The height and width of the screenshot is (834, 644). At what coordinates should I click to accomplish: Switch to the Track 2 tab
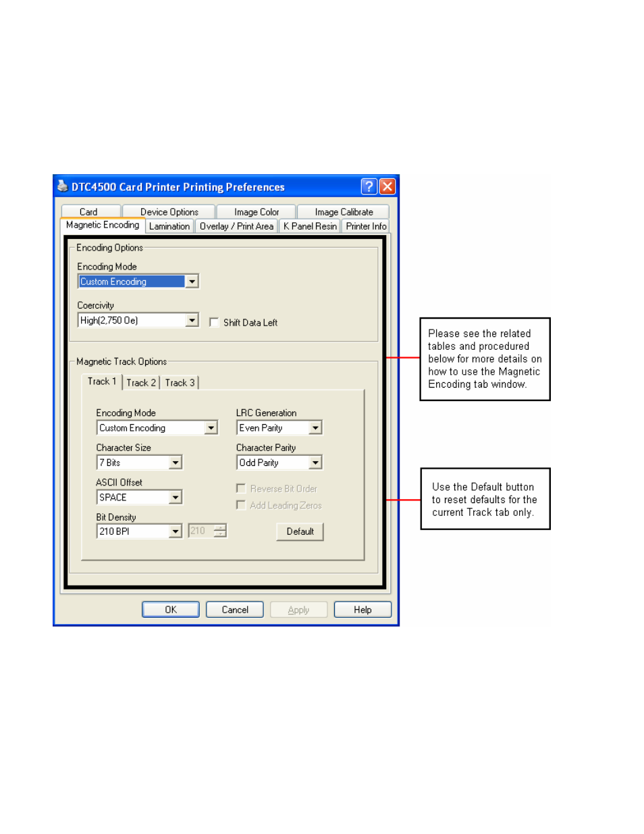tap(141, 383)
